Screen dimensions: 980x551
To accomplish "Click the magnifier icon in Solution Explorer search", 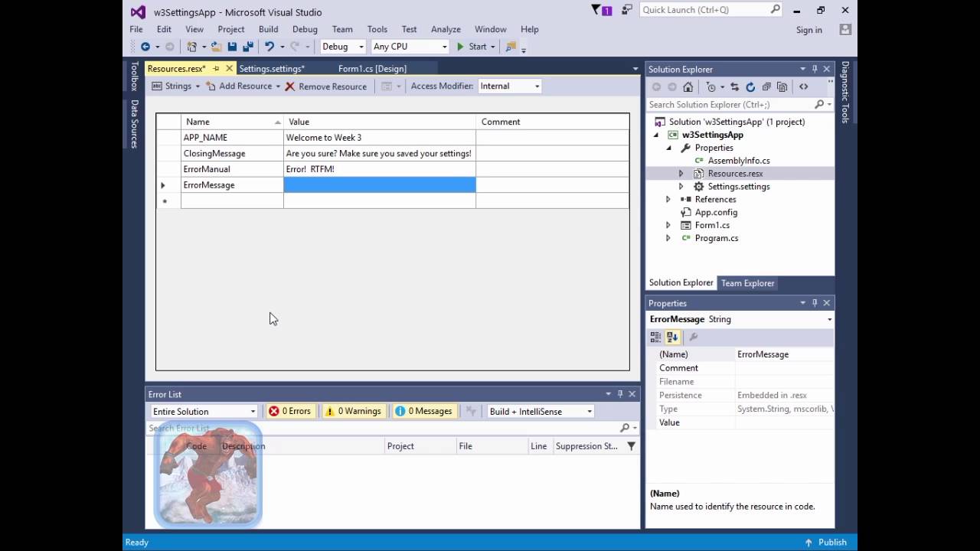I will tap(819, 104).
